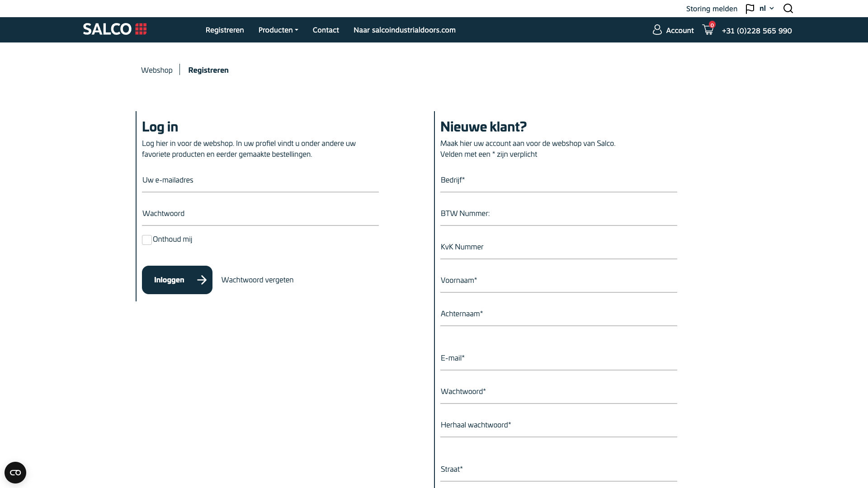Open the round accessibility widget button
Viewport: 868px width, 488px height.
click(15, 473)
